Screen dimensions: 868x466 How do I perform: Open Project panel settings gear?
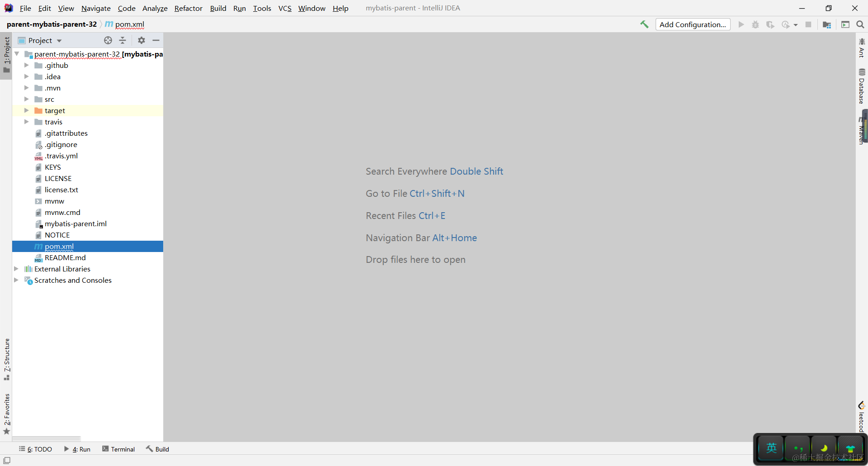(142, 40)
